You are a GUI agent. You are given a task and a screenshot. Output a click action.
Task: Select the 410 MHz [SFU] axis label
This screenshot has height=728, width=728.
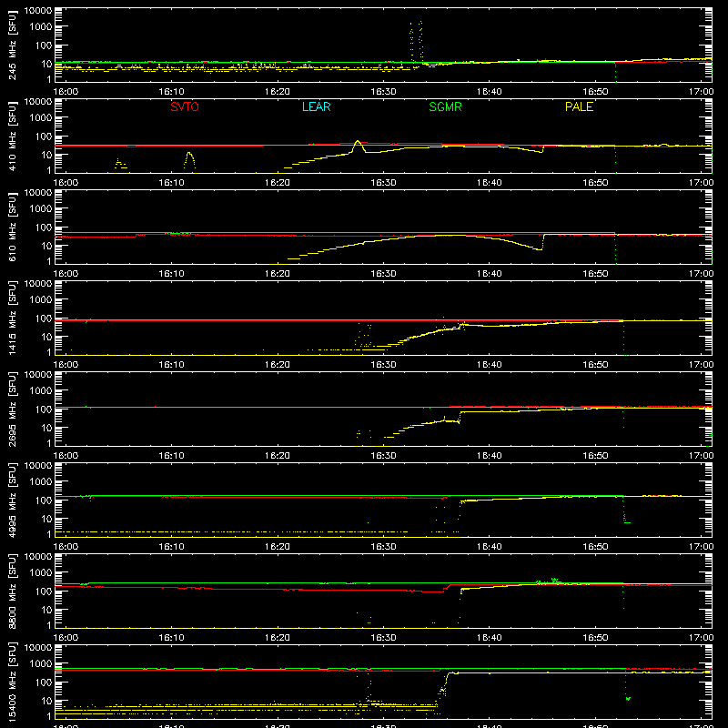click(12, 136)
